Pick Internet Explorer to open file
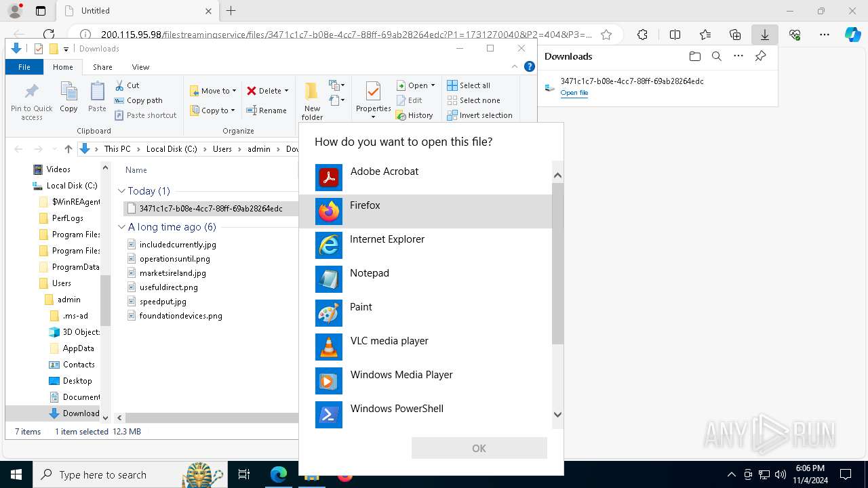868x488 pixels. tap(426, 245)
